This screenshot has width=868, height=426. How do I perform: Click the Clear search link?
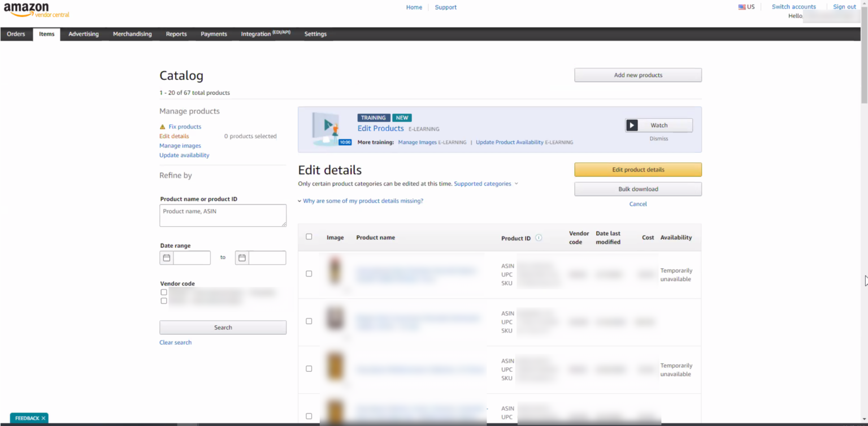point(175,342)
